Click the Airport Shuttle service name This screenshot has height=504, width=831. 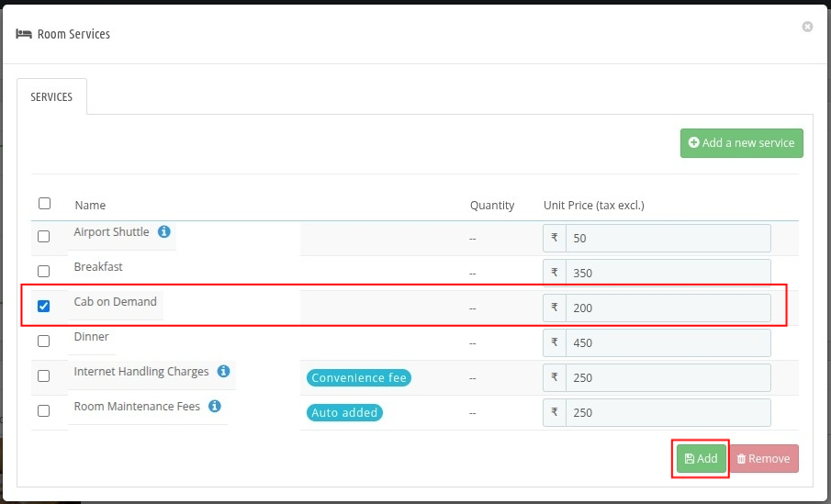[x=111, y=232]
